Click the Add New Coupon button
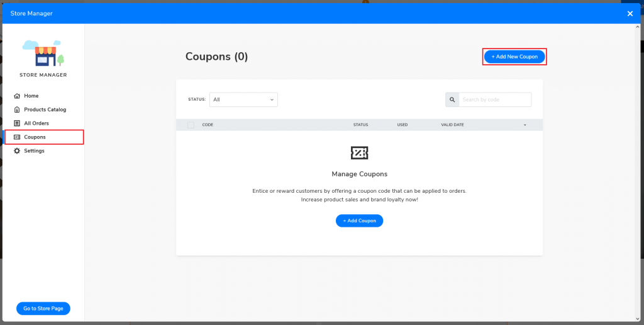644x325 pixels. tap(514, 57)
